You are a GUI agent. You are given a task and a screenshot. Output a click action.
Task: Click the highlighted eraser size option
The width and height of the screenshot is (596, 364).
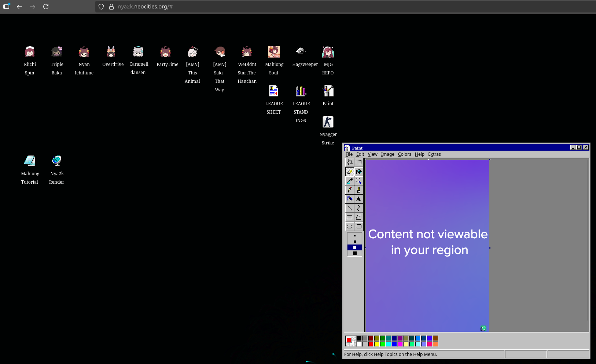pos(354,247)
